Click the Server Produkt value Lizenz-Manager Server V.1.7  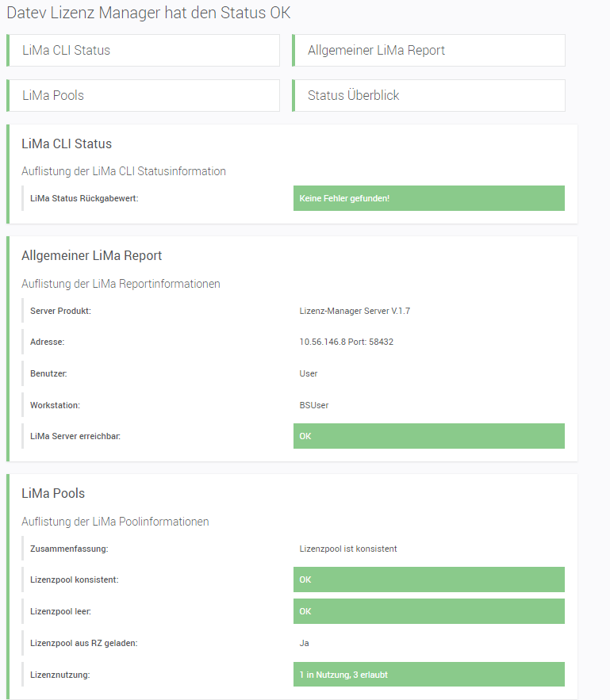355,311
